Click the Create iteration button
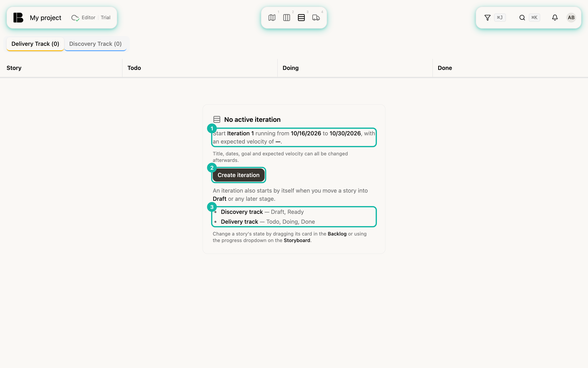 pos(239,175)
